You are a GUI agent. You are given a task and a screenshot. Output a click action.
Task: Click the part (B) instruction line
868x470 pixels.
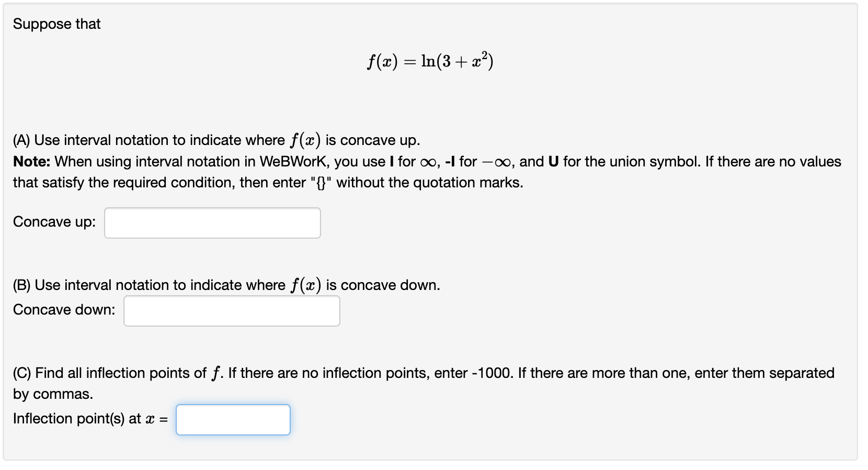[x=225, y=284]
